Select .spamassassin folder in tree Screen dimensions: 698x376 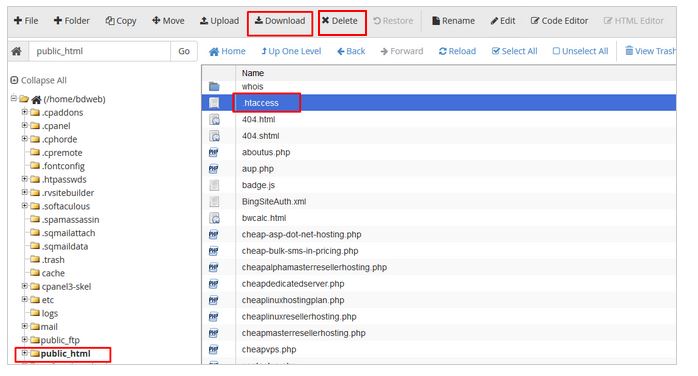[70, 219]
